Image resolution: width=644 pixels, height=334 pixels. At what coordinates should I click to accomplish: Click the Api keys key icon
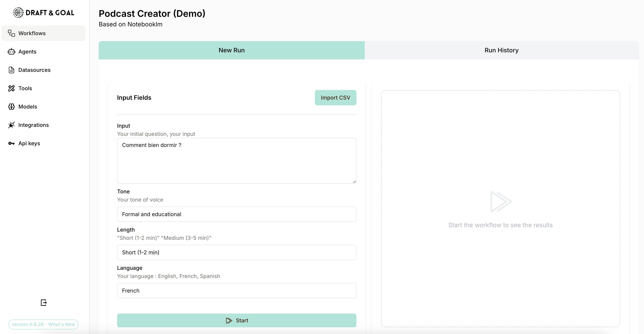11,143
